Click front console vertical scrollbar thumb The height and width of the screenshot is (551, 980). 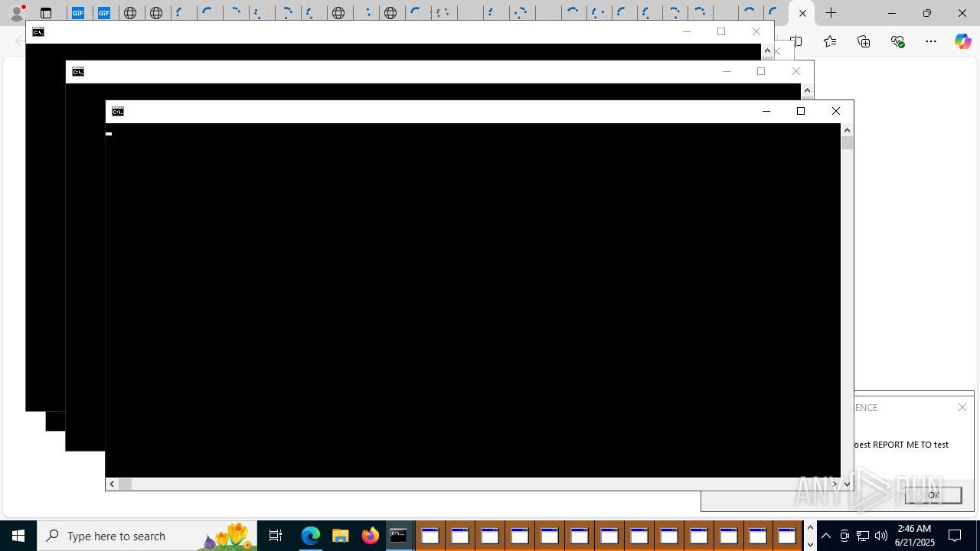(847, 142)
